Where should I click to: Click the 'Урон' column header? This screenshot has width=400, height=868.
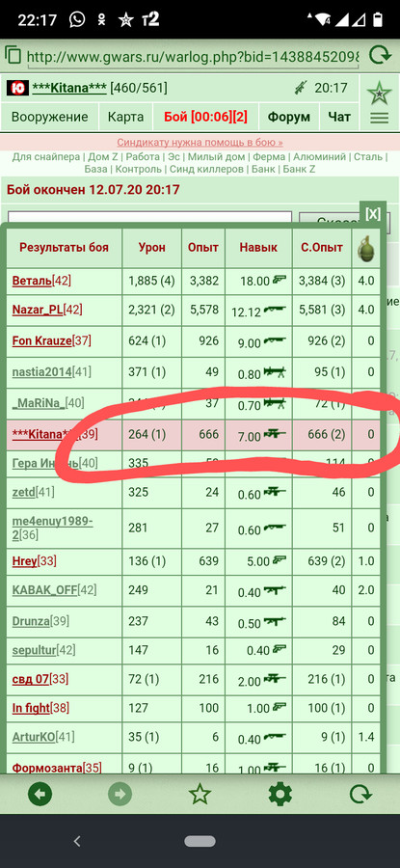coord(151,248)
